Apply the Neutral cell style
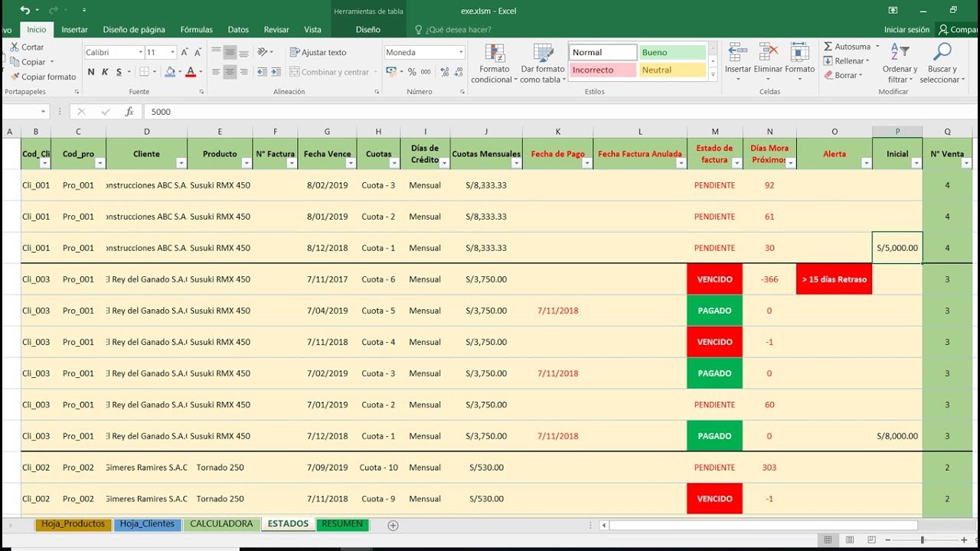Image resolution: width=980 pixels, height=551 pixels. pyautogui.click(x=671, y=70)
